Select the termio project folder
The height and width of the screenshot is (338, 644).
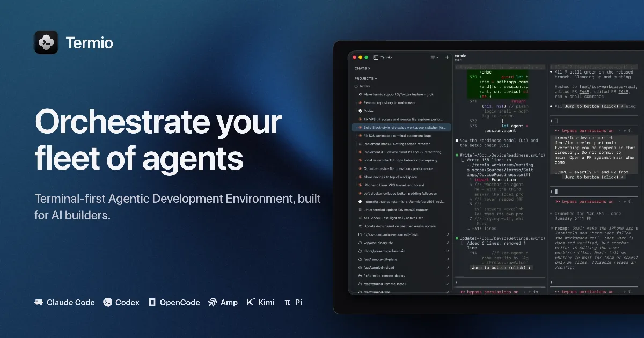click(362, 86)
